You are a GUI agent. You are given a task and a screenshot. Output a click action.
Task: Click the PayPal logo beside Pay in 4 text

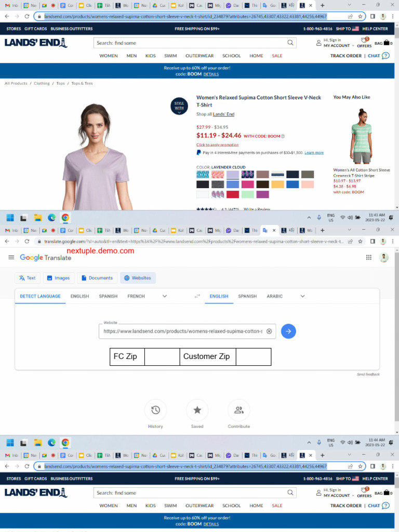[x=198, y=153]
